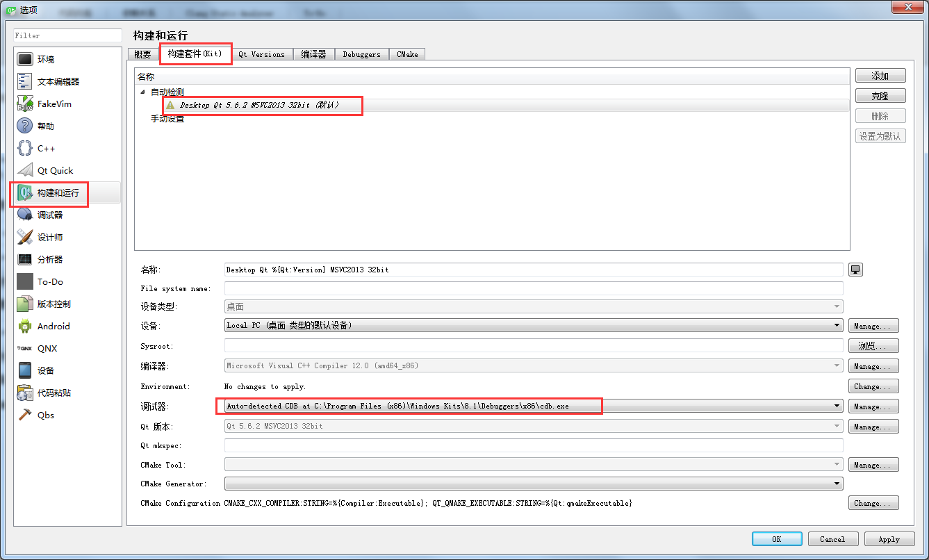Select the kit name variables icon
929x560 pixels.
(x=855, y=270)
